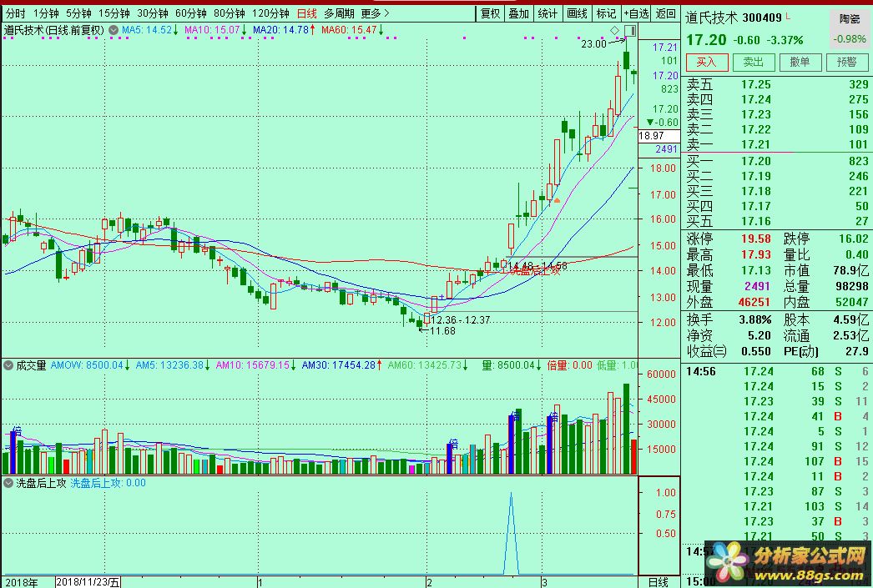Click the AM60: 13425.73 volume average label

pos(427,365)
